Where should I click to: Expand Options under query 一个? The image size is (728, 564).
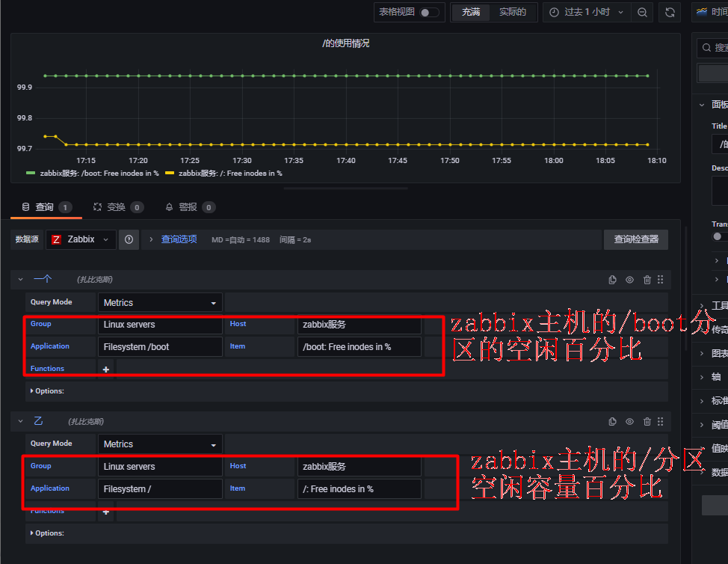click(47, 391)
